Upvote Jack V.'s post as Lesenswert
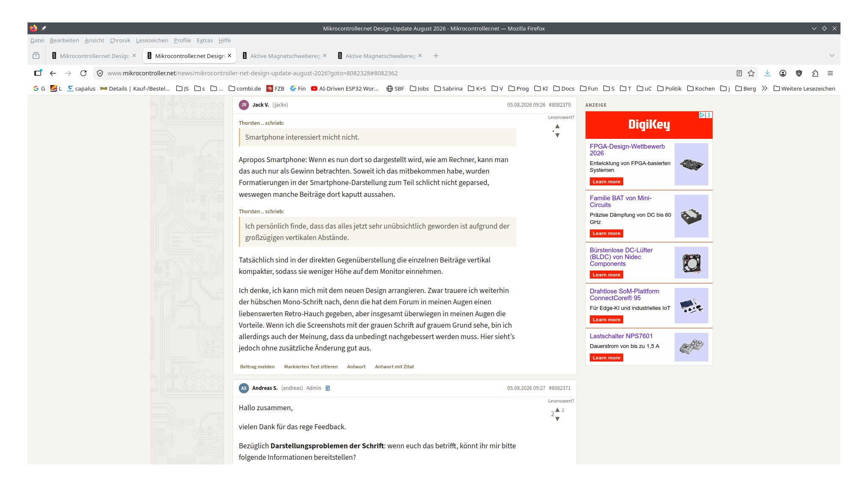This screenshot has height=497, width=868. pos(557,126)
